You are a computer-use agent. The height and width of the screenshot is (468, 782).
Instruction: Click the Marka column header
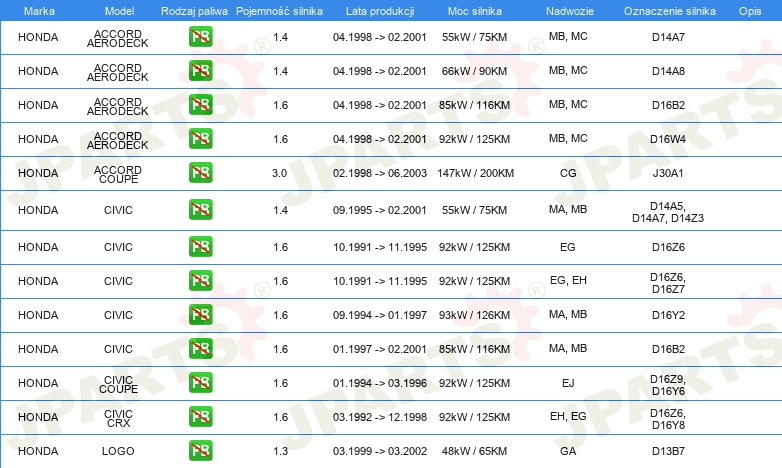(39, 11)
